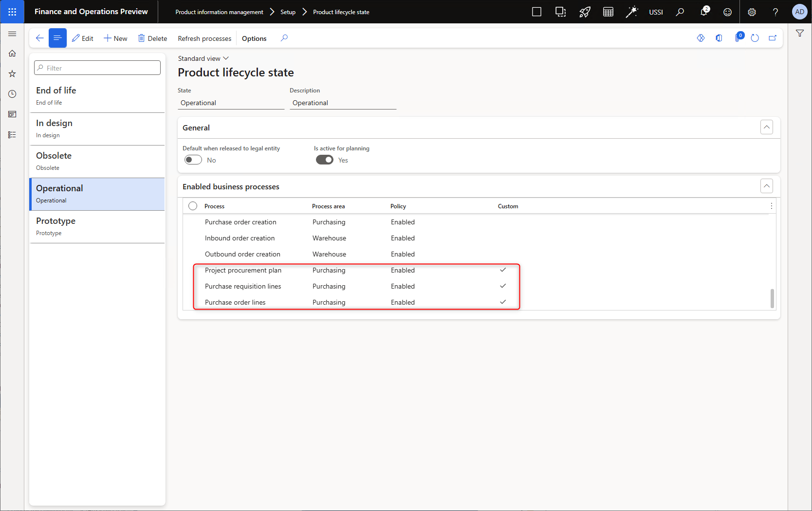812x511 pixels.
Task: Click the back arrow in action pane
Action: [40, 38]
